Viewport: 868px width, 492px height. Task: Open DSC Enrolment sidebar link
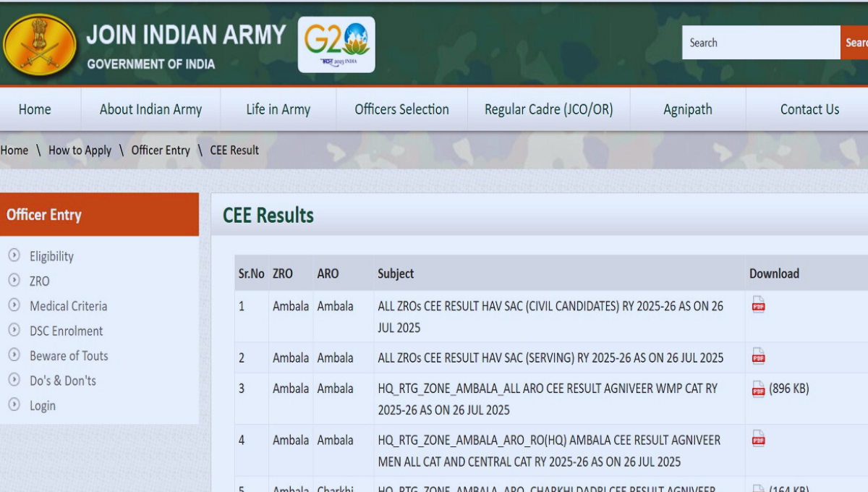pos(66,331)
